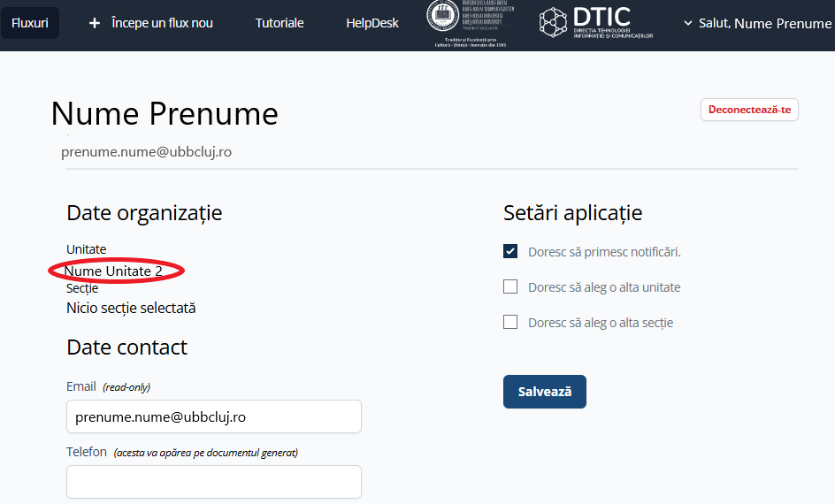Screen dimensions: 835x504
Task: Focus the Telefon input field
Action: [x=213, y=482]
